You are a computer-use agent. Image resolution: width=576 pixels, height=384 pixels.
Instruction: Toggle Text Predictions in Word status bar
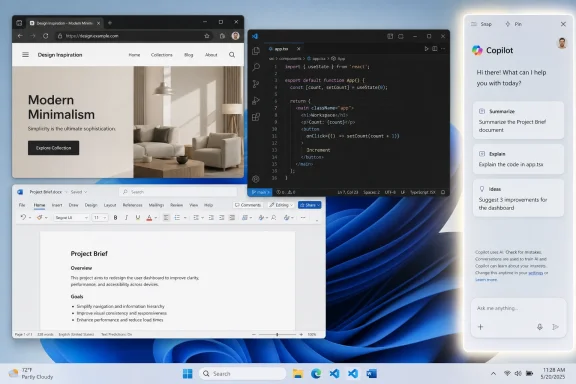point(116,334)
